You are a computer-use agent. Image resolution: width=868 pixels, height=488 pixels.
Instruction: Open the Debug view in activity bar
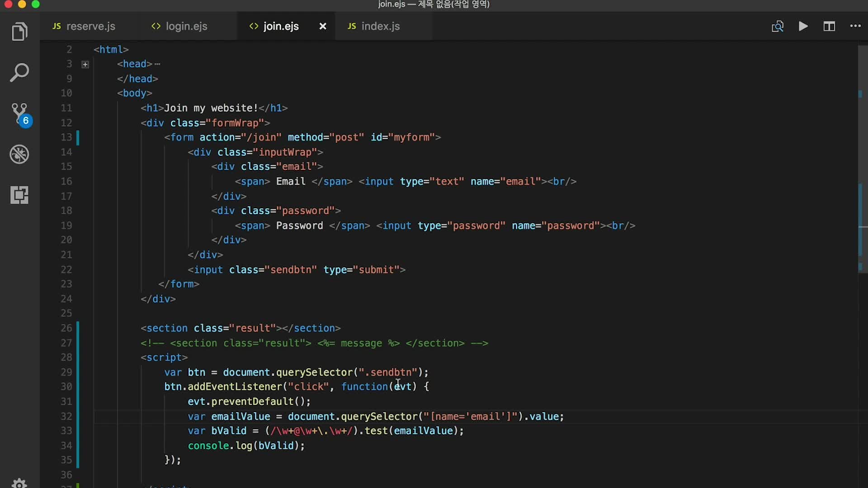[19, 155]
